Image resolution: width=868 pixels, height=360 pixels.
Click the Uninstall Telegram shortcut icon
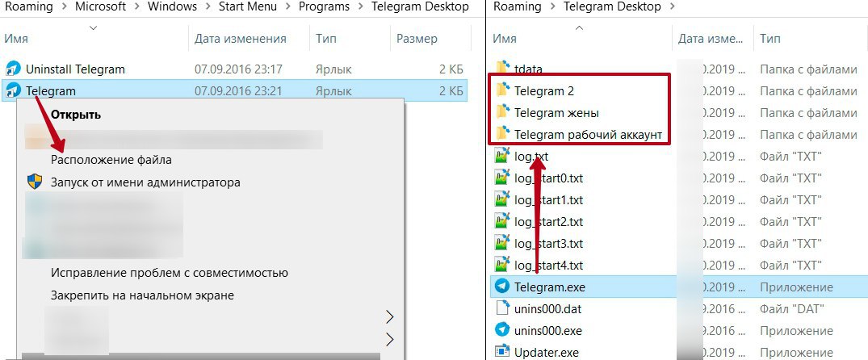click(x=13, y=69)
